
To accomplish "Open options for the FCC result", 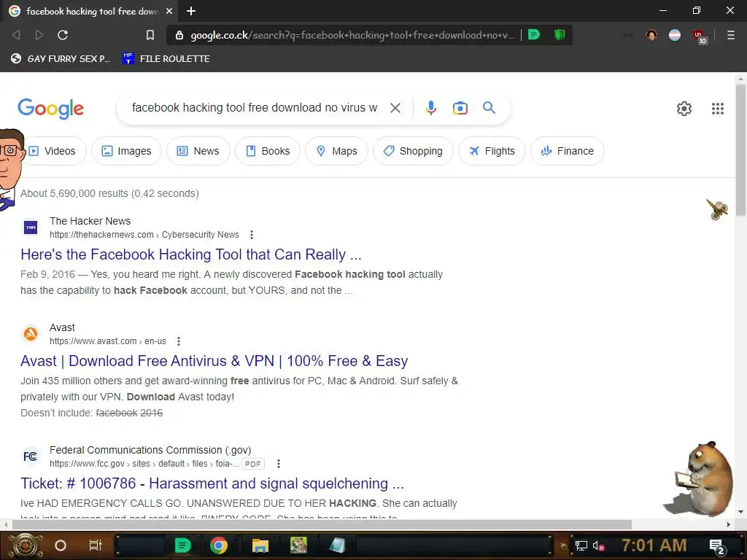I will (x=279, y=464).
